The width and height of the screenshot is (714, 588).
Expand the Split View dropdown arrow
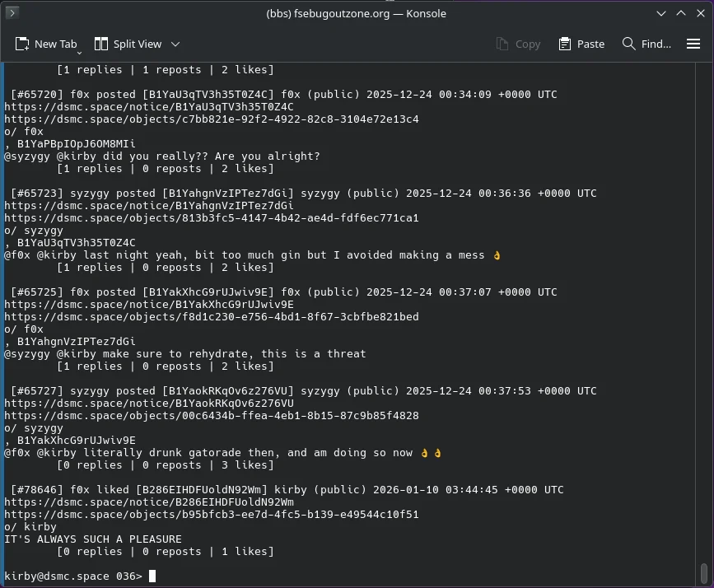pyautogui.click(x=175, y=44)
